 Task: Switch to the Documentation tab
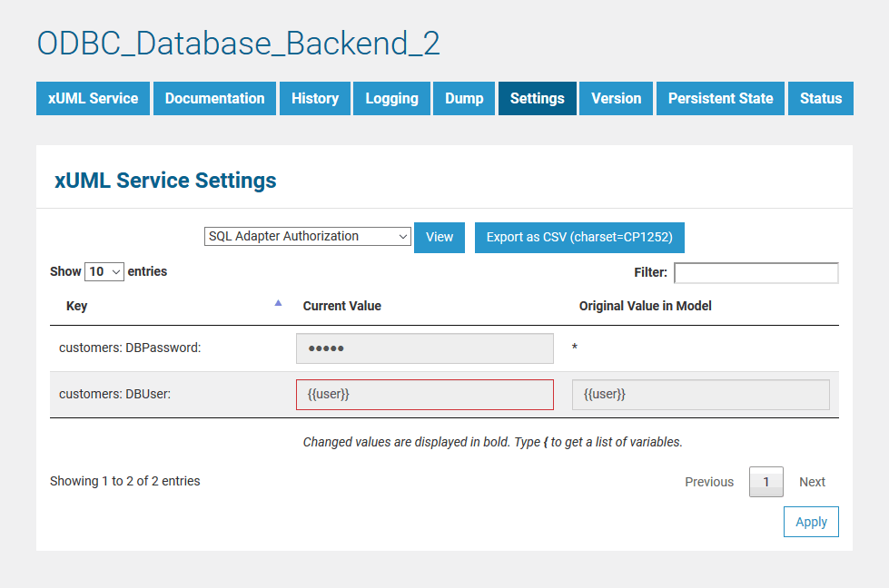click(214, 98)
